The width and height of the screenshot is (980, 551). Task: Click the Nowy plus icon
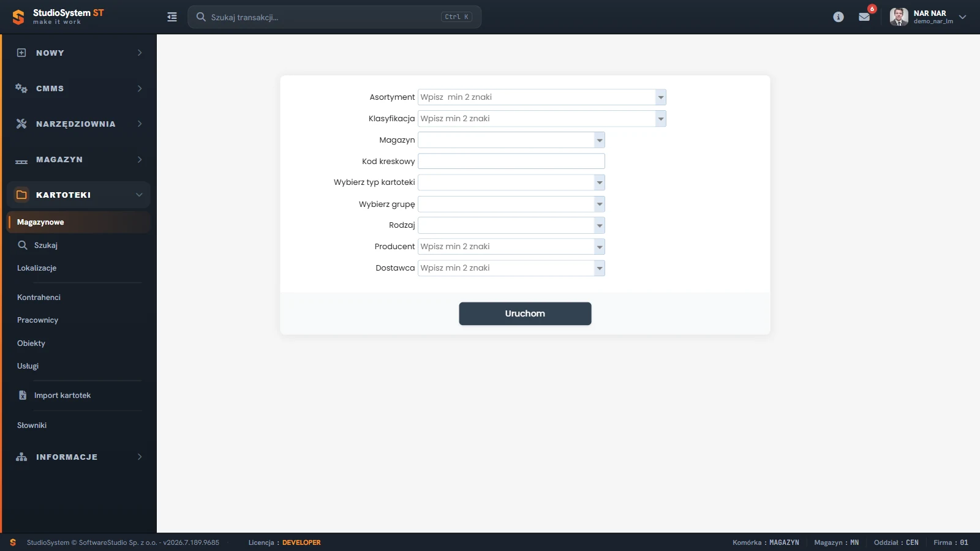(x=21, y=53)
